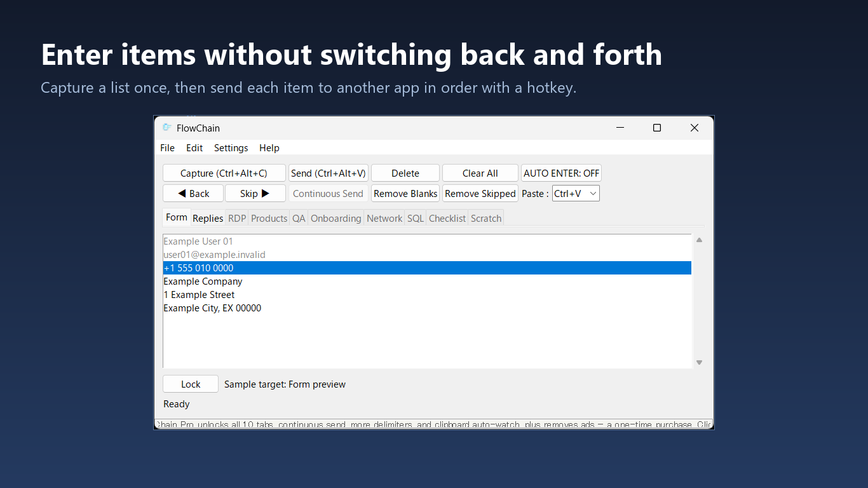Switch to the Network tab

click(384, 219)
